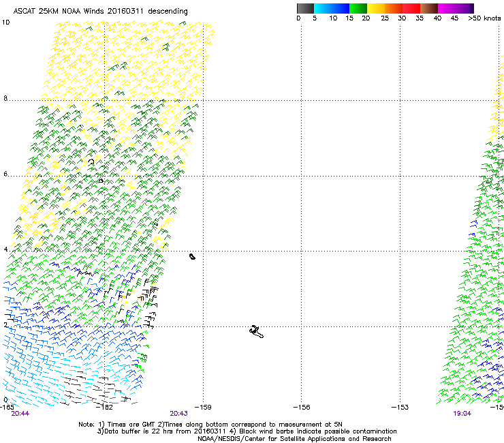Click the green 15-20 knots legend swatch

point(358,8)
